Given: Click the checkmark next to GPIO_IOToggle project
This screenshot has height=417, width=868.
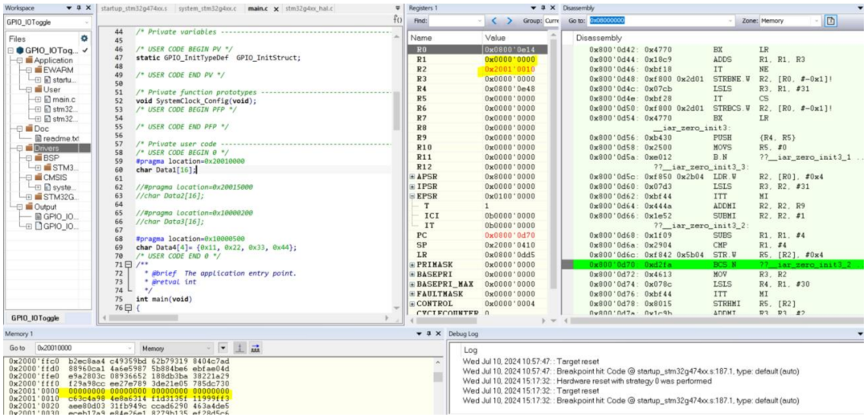Looking at the screenshot, I should point(85,51).
